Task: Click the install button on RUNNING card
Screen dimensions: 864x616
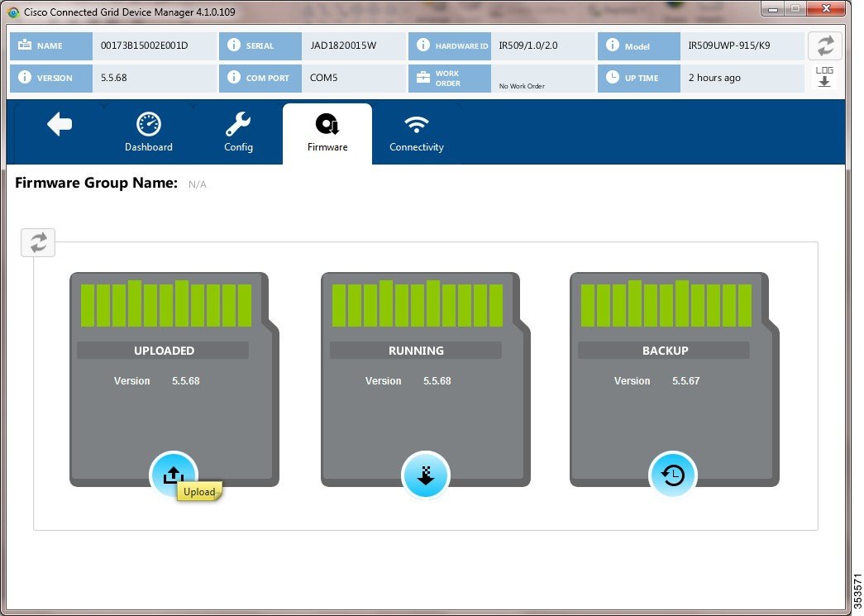Action: 426,475
